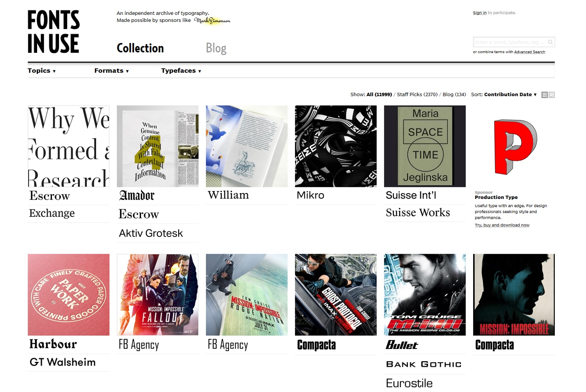586x392 pixels.
Task: Open the Blog tab
Action: click(216, 48)
